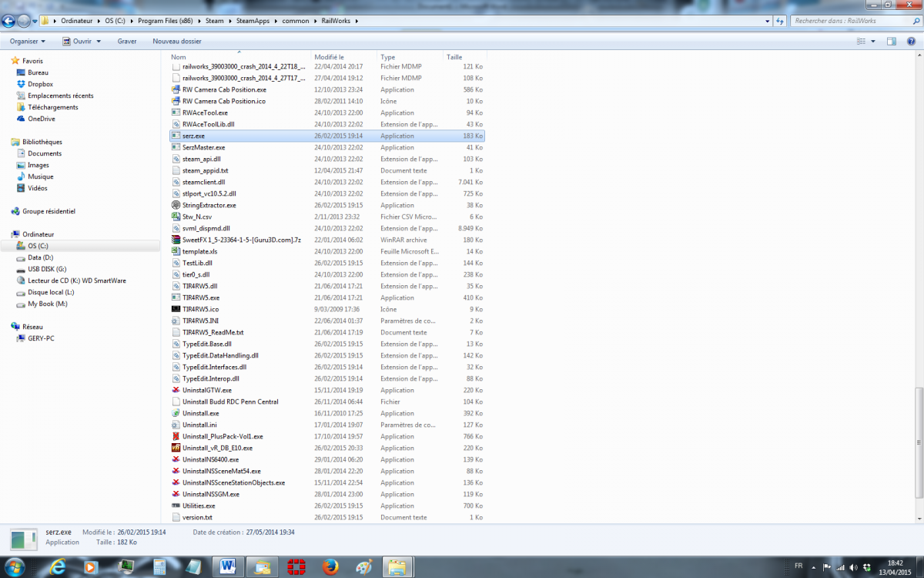Open the Organiser dropdown menu

[x=27, y=41]
